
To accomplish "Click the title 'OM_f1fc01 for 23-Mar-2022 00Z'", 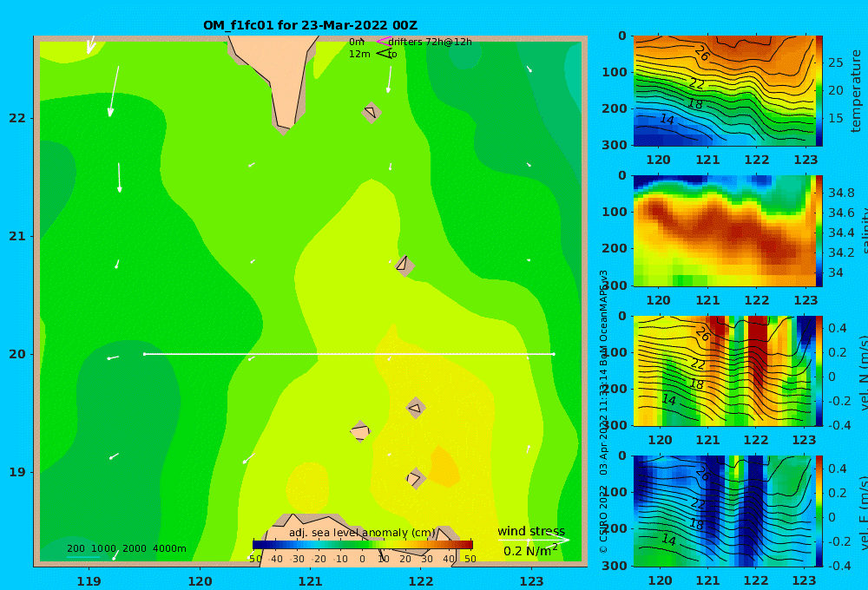I will click(310, 25).
